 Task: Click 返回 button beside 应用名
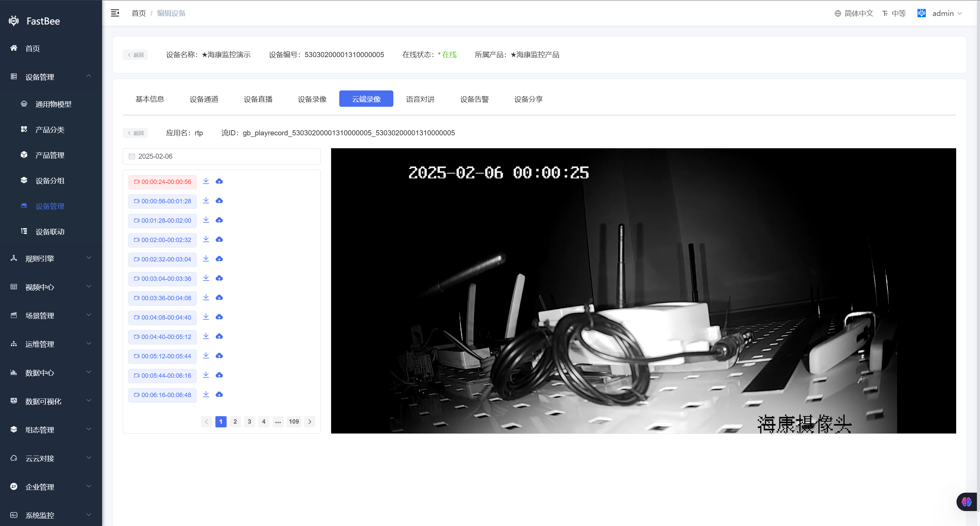pos(135,133)
